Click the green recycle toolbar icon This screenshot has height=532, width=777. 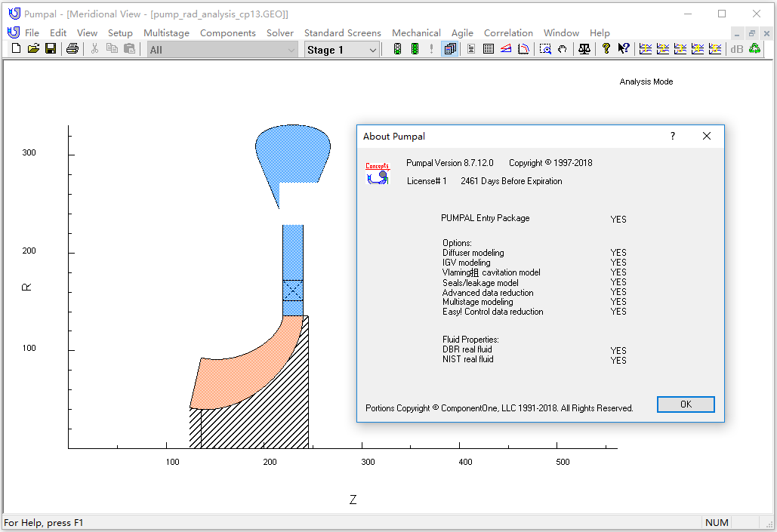tap(754, 49)
